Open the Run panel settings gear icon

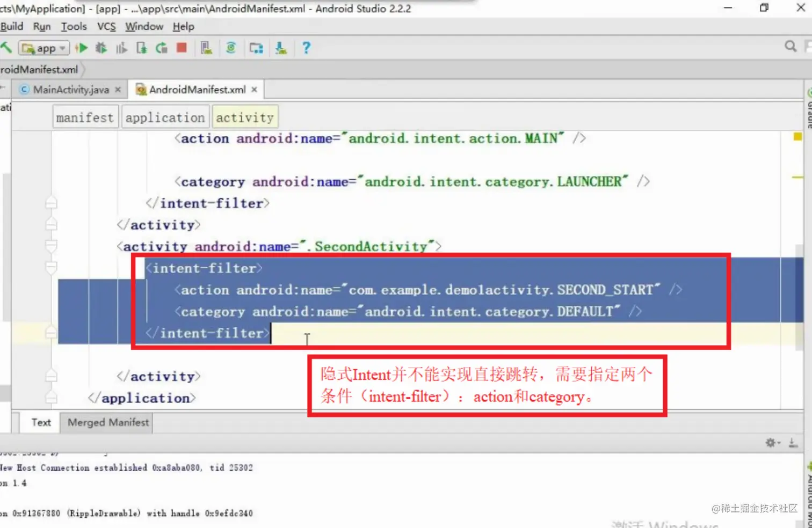[x=772, y=443]
